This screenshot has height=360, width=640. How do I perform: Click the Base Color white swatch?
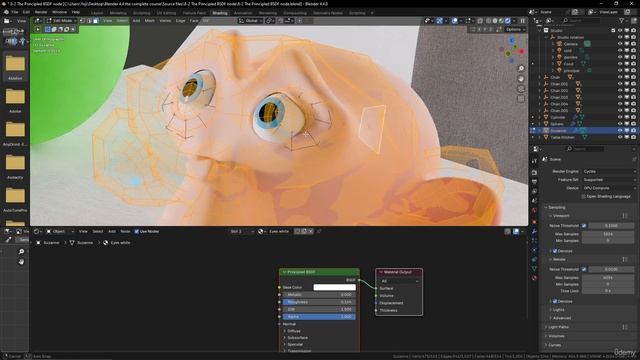pyautogui.click(x=334, y=287)
